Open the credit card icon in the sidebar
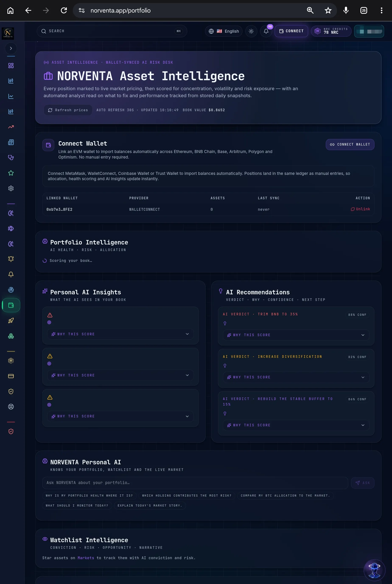 point(11,376)
